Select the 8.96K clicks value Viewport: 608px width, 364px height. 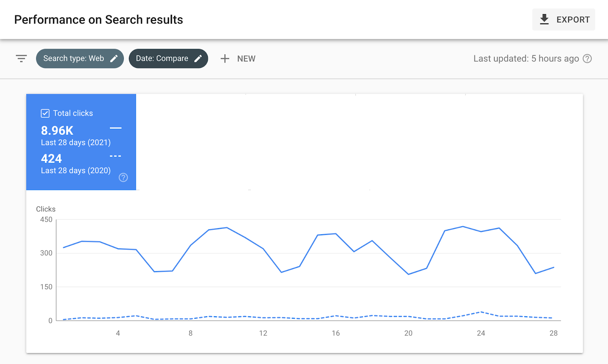[57, 131]
